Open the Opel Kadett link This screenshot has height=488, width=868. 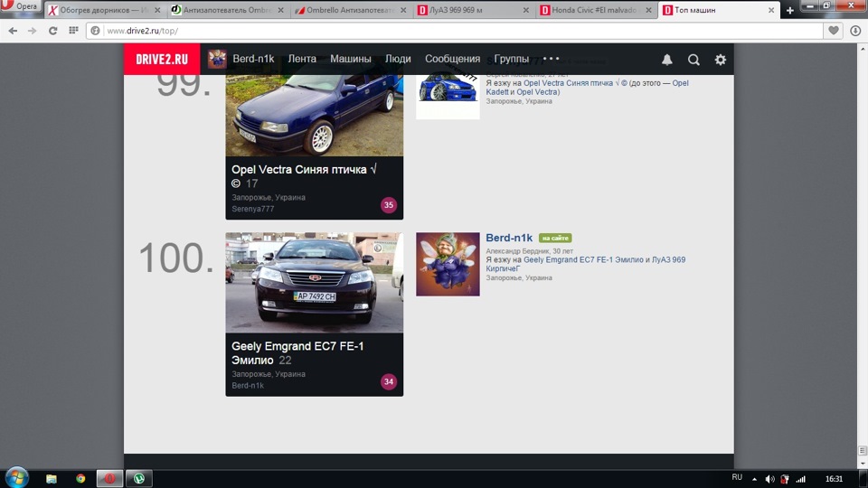click(x=588, y=88)
